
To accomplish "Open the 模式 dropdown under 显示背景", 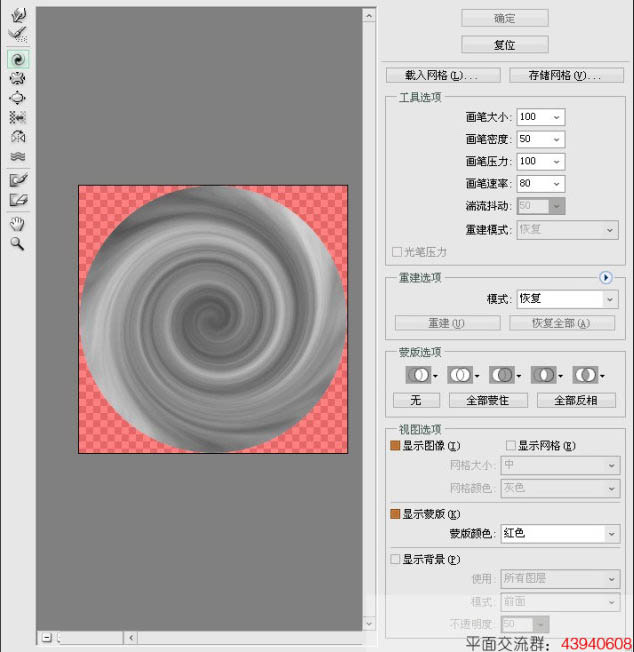I will (x=560, y=602).
